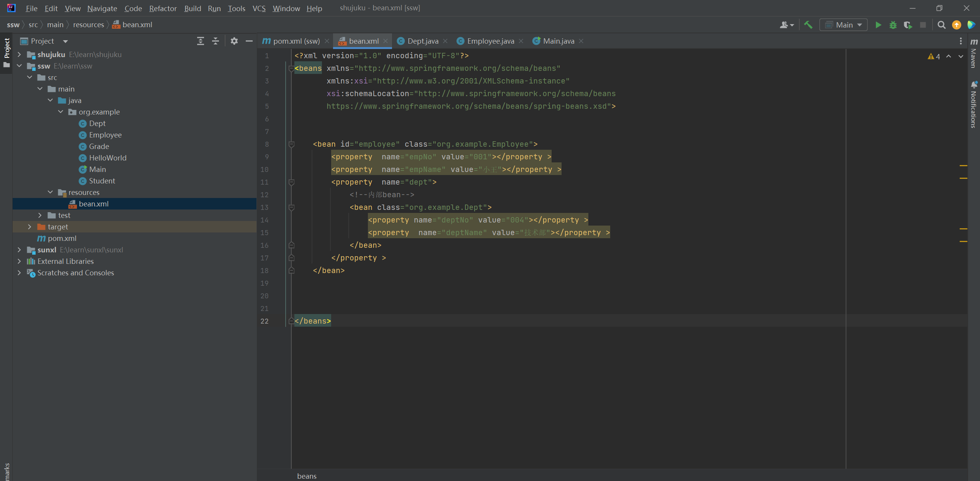The width and height of the screenshot is (980, 481).
Task: Click the green Run button
Action: pos(878,25)
